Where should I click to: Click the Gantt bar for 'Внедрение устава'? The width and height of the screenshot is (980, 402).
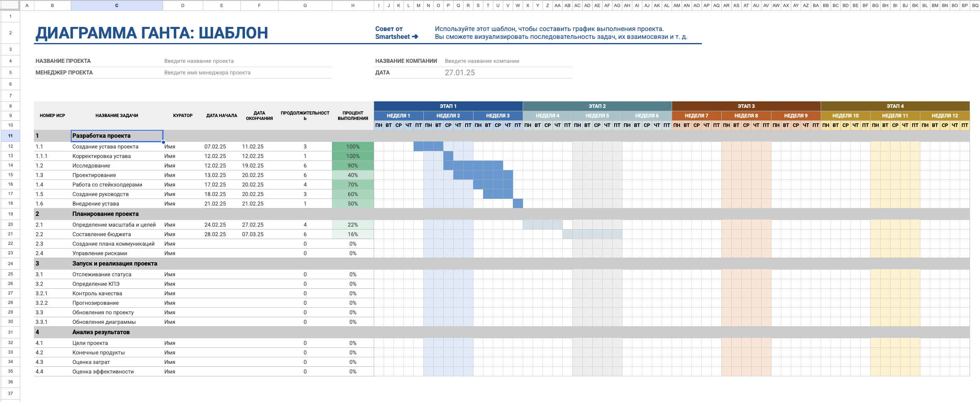(x=518, y=204)
